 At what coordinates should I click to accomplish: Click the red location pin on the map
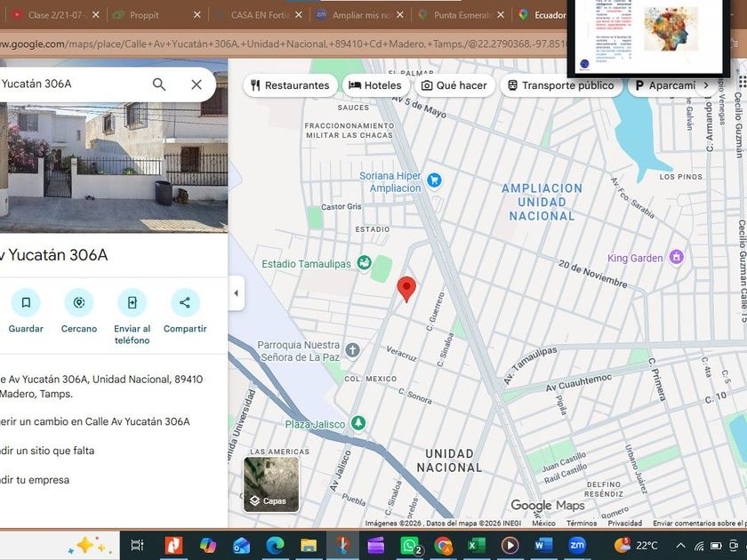pyautogui.click(x=406, y=289)
